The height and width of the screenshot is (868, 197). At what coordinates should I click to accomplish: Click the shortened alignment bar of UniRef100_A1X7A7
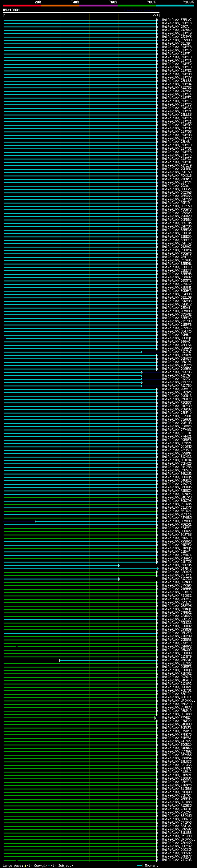(73, 352)
